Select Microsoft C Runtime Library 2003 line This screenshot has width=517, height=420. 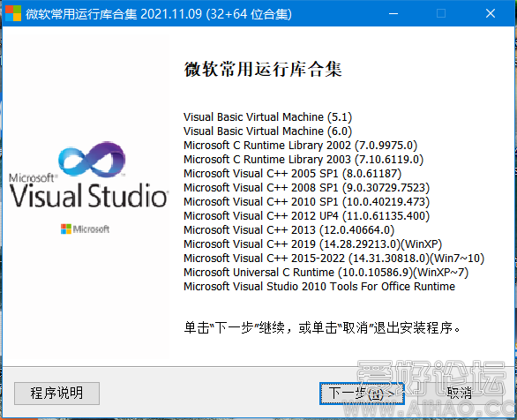(x=303, y=160)
